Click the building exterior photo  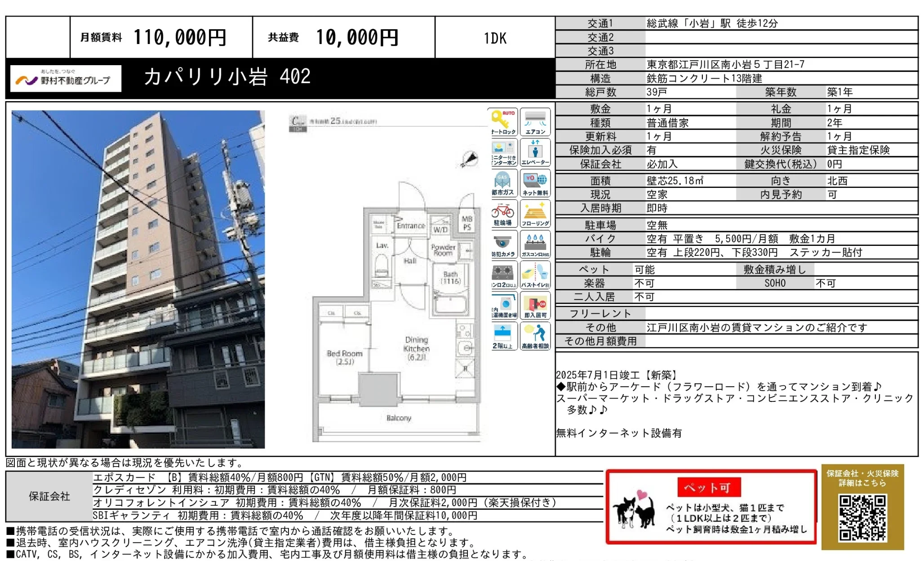[138, 279]
